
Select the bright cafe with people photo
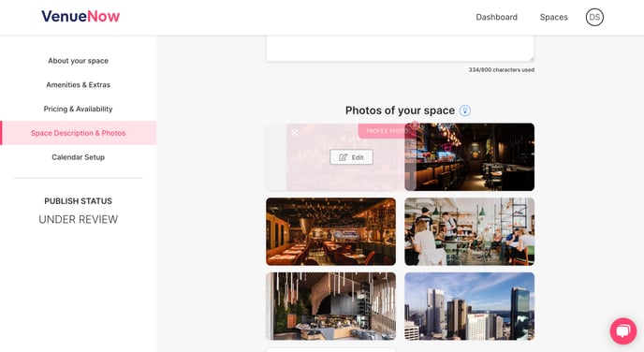click(x=470, y=231)
